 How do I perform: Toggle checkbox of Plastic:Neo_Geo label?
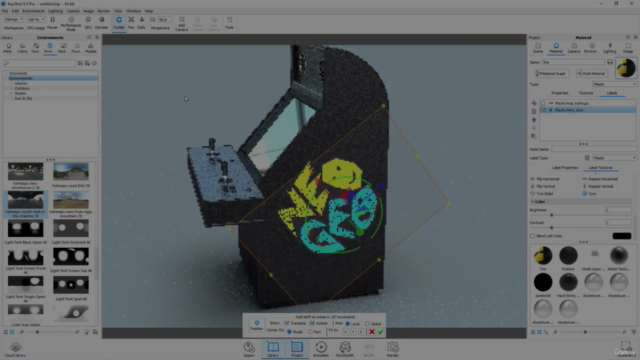coord(543,110)
